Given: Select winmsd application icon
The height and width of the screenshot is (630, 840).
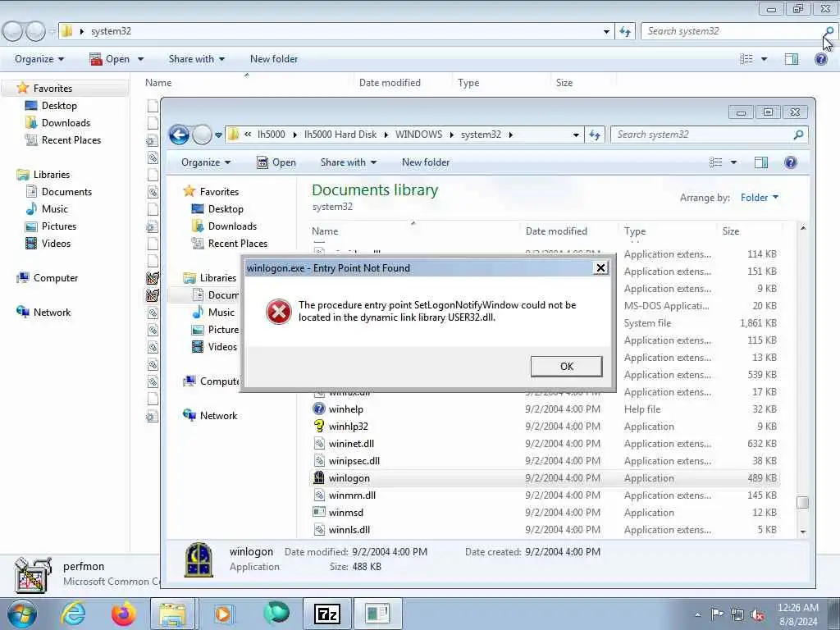Looking at the screenshot, I should (x=319, y=512).
